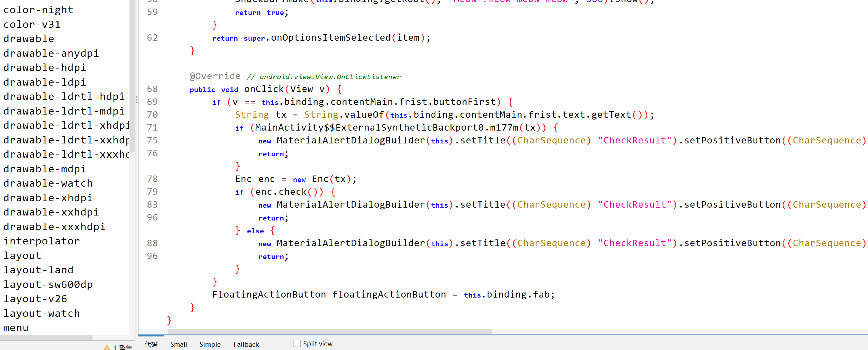Select the drawable-ldpi folder

tap(45, 82)
